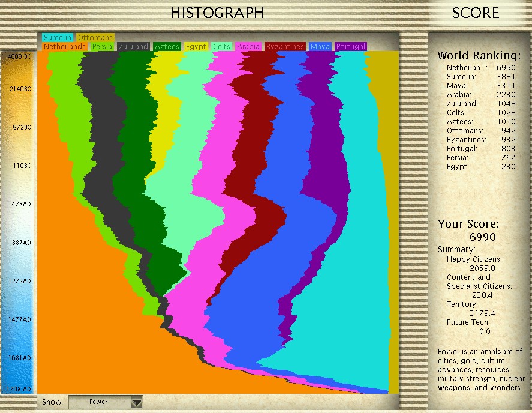Viewport: 532px width, 413px height.
Task: Select the Power value in Show box
Action: coord(98,402)
